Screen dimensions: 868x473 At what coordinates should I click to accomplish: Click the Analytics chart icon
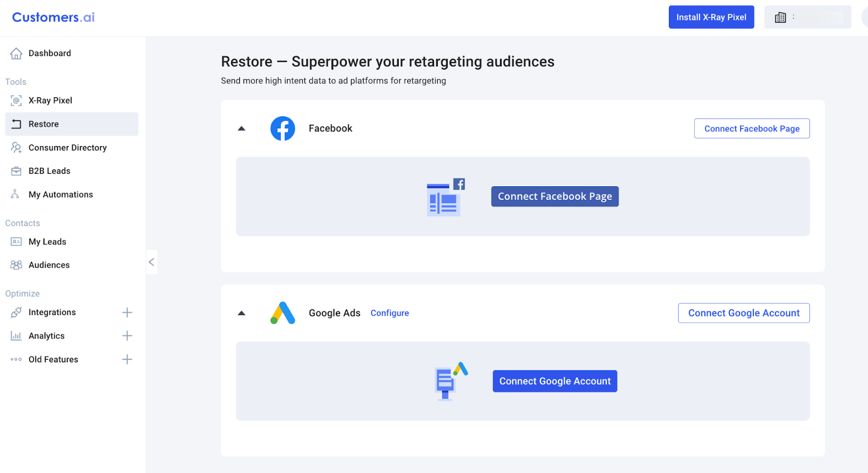pos(16,336)
